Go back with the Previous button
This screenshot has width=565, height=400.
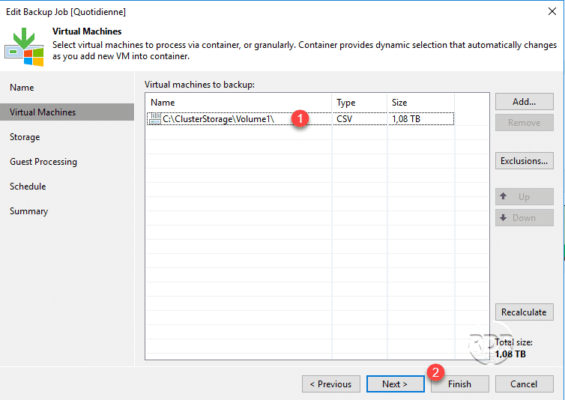click(331, 384)
